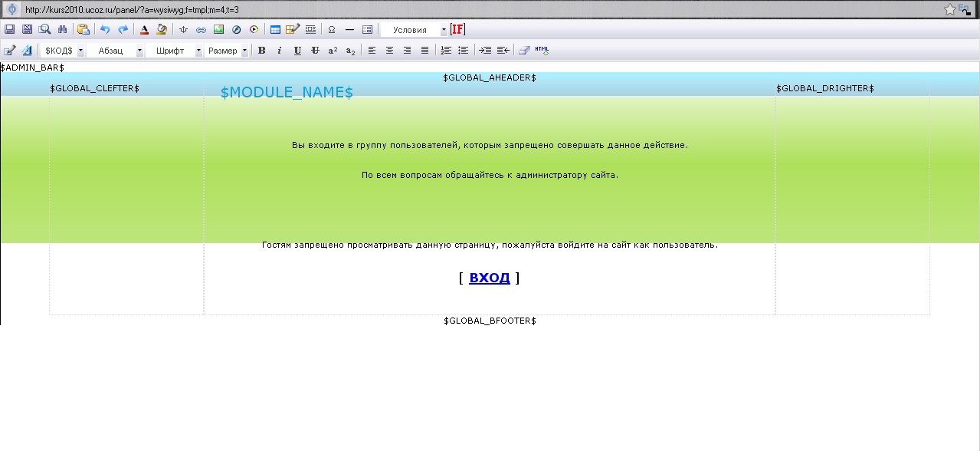980x451 pixels.
Task: Justify text alignment
Action: (424, 51)
